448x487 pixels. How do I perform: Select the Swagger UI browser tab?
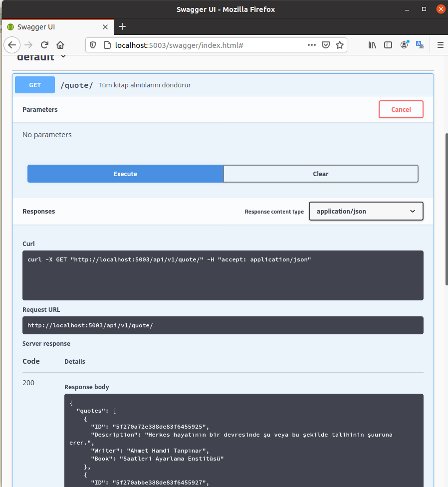click(57, 26)
